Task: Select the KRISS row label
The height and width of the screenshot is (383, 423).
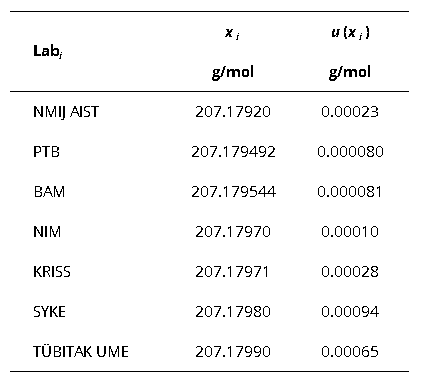Action: coord(52,272)
